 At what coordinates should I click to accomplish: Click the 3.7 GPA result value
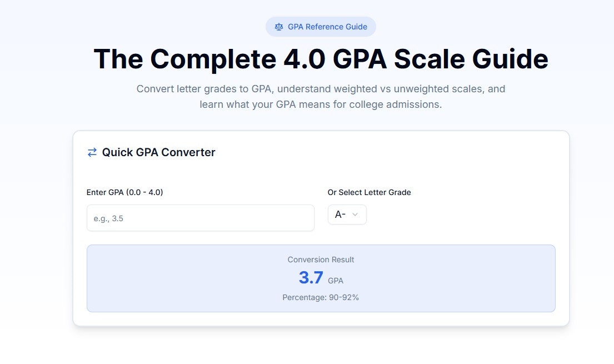[310, 277]
